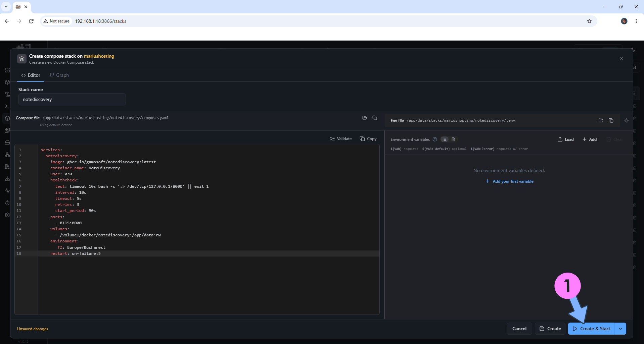Open the Settings gear icon in sidebar

point(7,215)
